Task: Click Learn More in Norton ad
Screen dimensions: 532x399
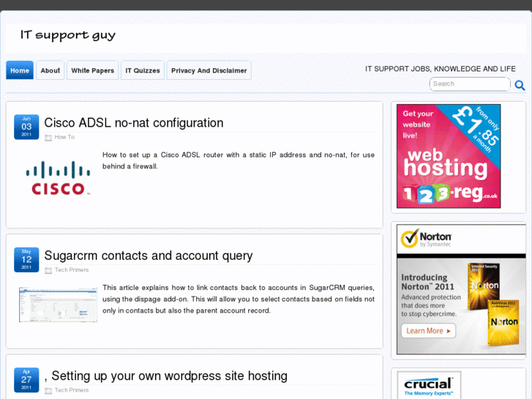Action: (x=429, y=331)
